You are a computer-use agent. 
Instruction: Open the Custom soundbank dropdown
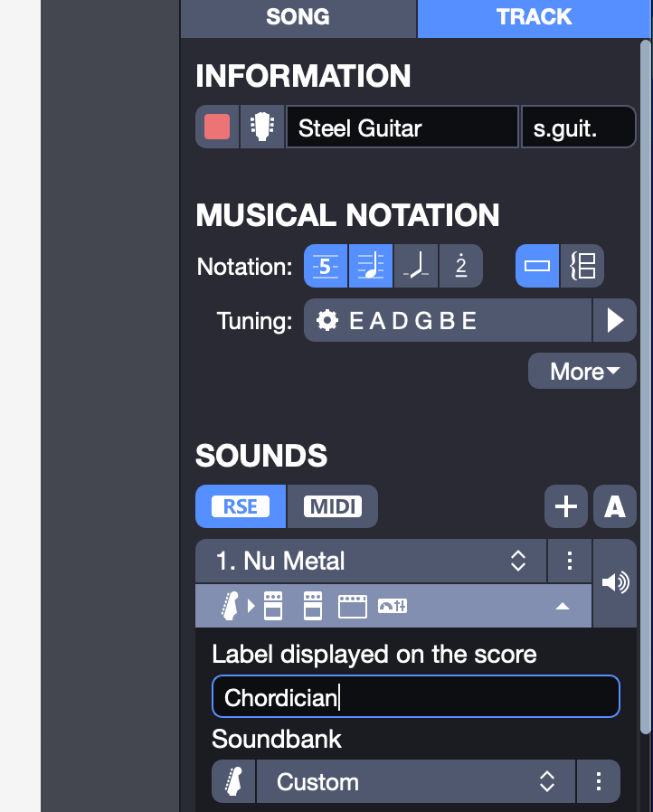415,781
